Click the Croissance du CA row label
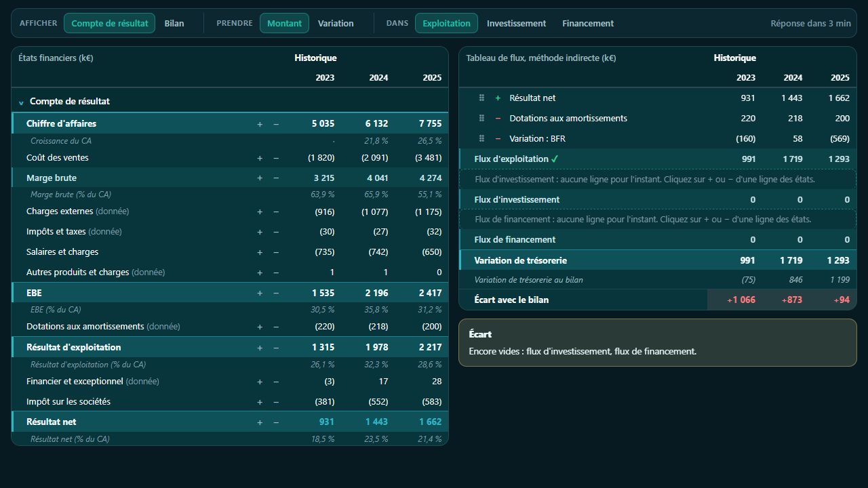This screenshot has height=488, width=868. (61, 141)
